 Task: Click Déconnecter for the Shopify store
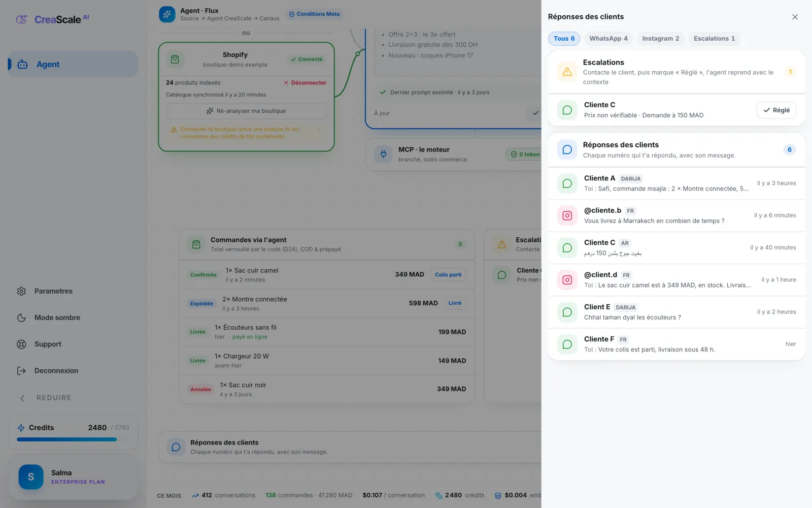(x=305, y=83)
